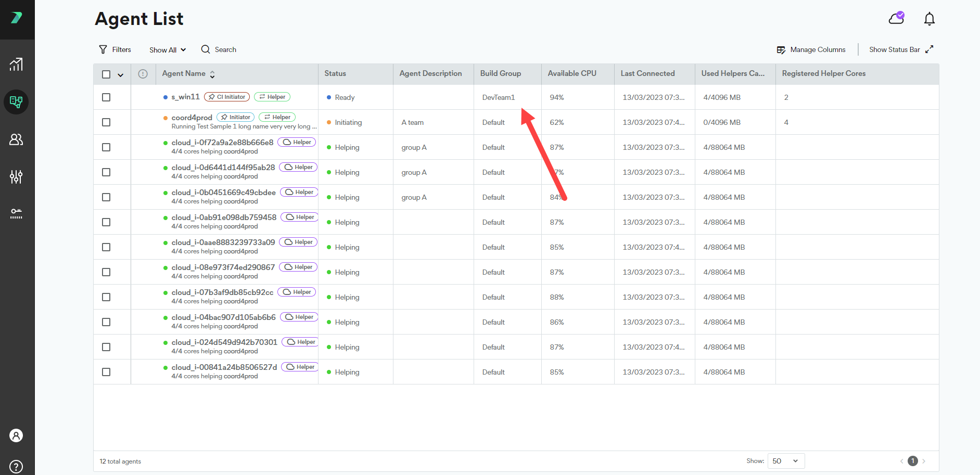Viewport: 980px width, 475px height.
Task: Open the dashboard chart icon in sidebar
Action: click(x=16, y=65)
